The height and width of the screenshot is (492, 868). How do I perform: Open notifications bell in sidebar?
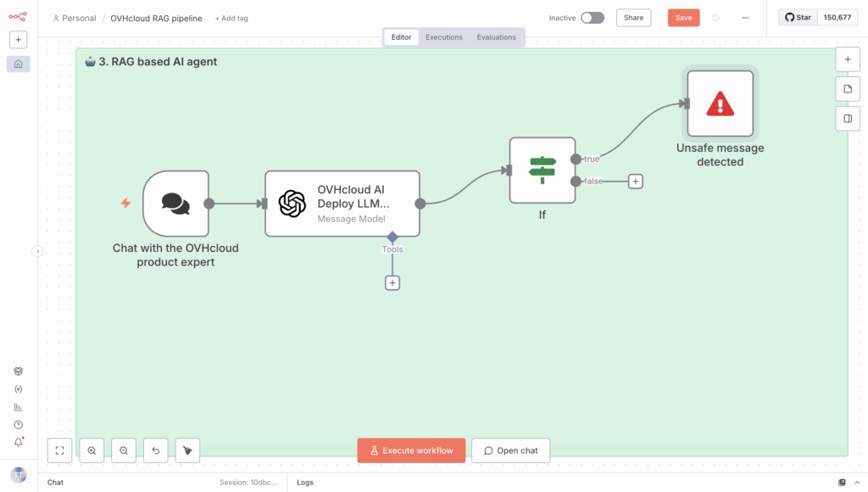(x=18, y=442)
